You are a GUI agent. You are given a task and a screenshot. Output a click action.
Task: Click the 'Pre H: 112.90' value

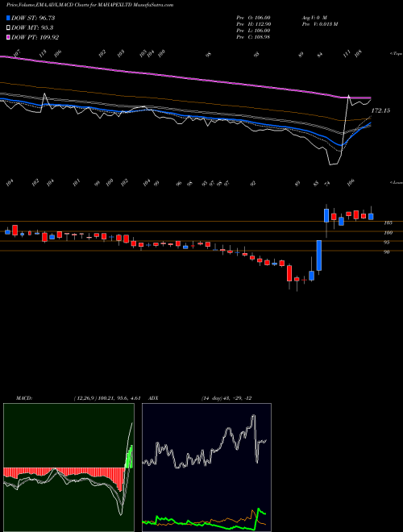point(253,24)
